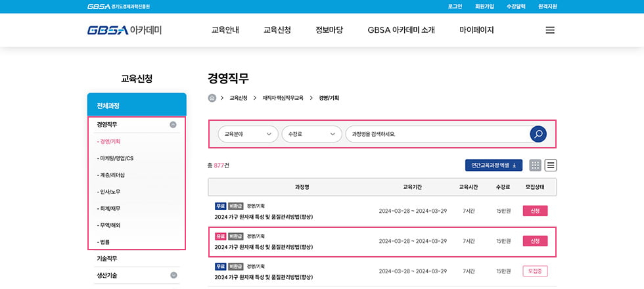This screenshot has height=289, width=644.
Task: Click the magnifier search button
Action: [x=538, y=134]
